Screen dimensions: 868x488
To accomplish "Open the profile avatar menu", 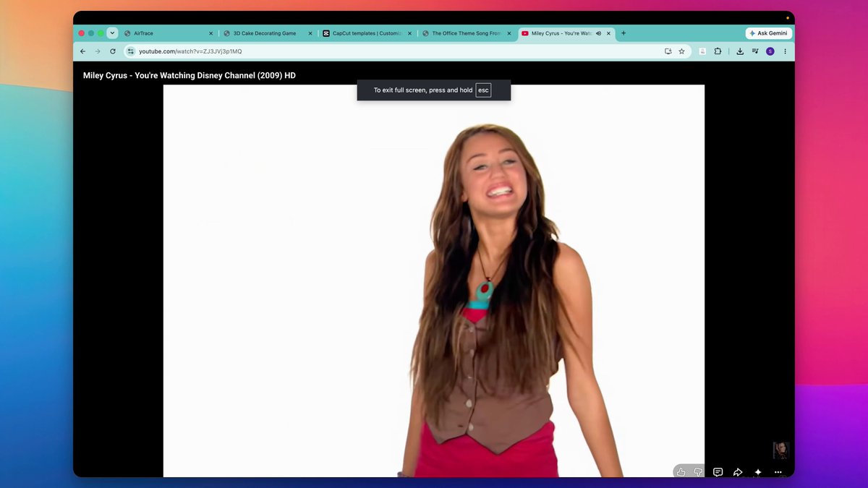I will click(770, 51).
